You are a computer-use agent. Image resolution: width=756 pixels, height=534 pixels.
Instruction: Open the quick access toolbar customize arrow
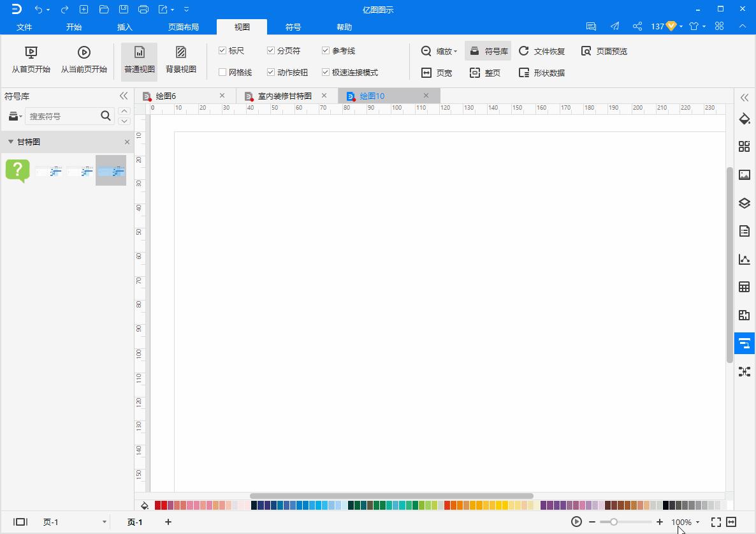pos(187,10)
